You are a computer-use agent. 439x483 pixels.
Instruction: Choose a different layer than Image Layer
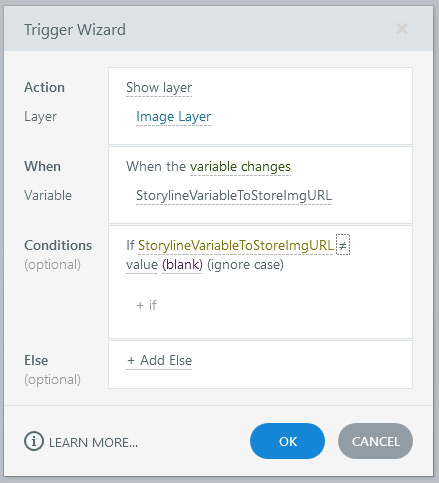(x=174, y=117)
